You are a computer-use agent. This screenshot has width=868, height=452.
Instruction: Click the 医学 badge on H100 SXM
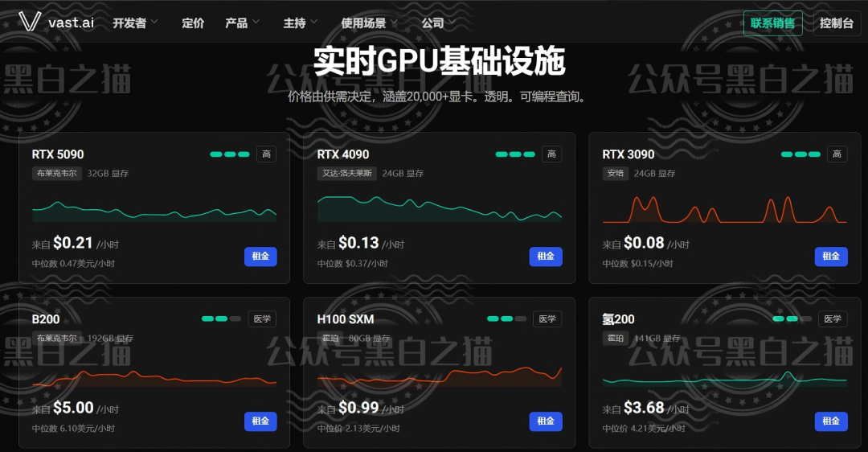pyautogui.click(x=547, y=318)
